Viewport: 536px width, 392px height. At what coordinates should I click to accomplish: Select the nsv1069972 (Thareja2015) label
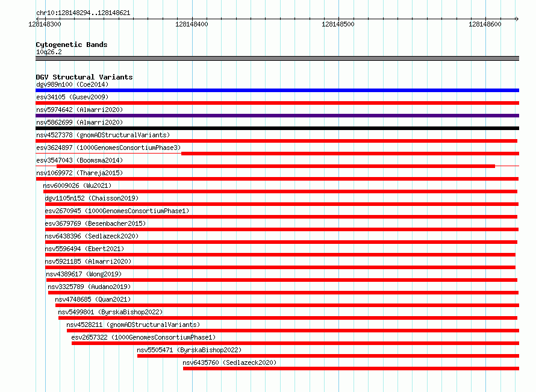tap(79, 173)
